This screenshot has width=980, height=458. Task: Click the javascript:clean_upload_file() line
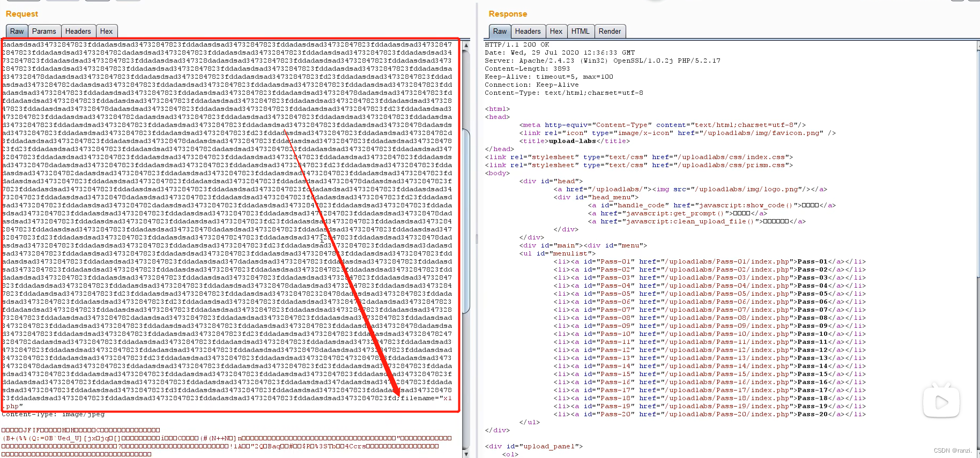(697, 222)
